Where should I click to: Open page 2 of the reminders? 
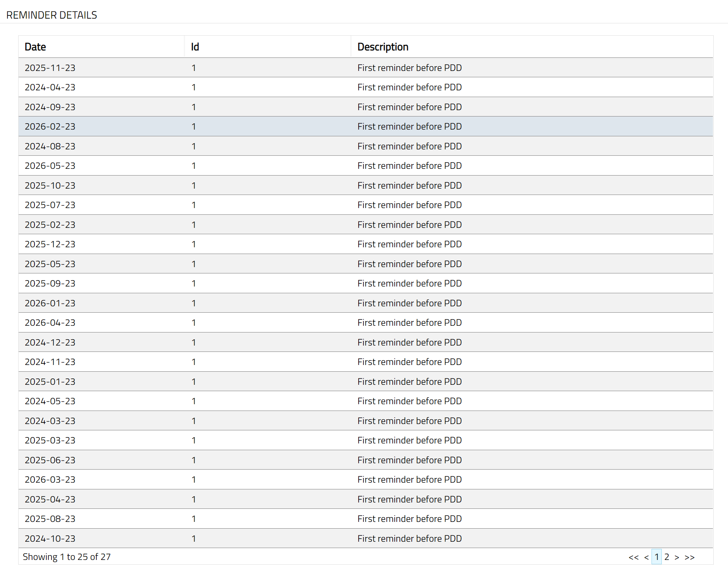pyautogui.click(x=667, y=557)
